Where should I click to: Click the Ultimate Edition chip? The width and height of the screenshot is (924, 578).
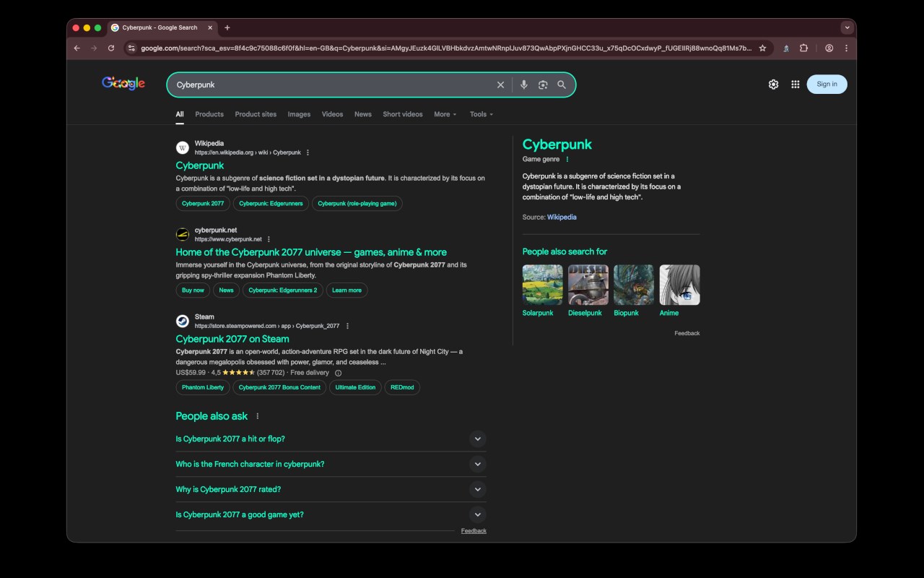point(355,387)
